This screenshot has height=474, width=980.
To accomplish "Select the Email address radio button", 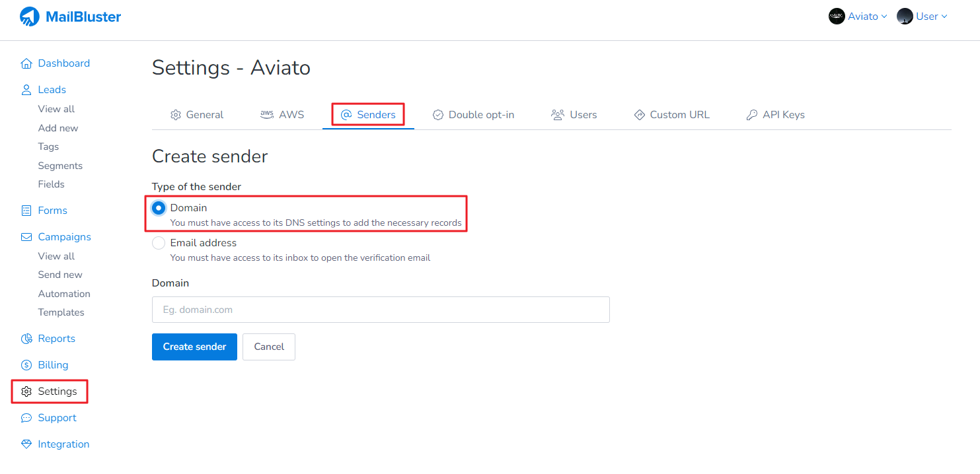I will click(159, 243).
